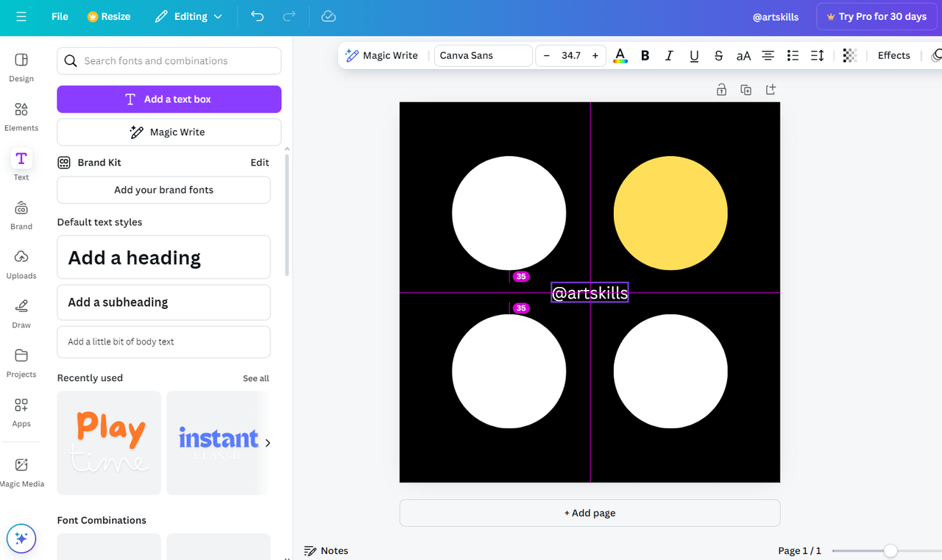The image size is (942, 560).
Task: Change text alignment
Action: (768, 55)
